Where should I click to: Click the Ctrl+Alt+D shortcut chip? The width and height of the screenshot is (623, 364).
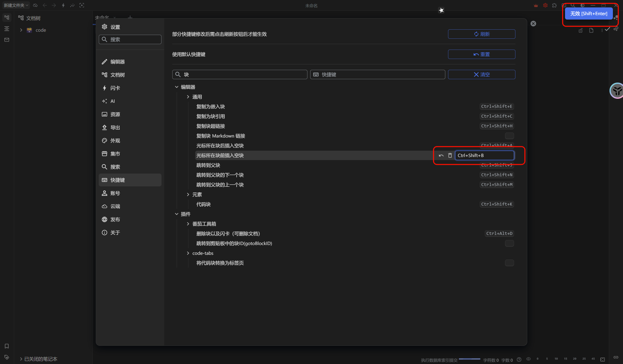pos(499,234)
